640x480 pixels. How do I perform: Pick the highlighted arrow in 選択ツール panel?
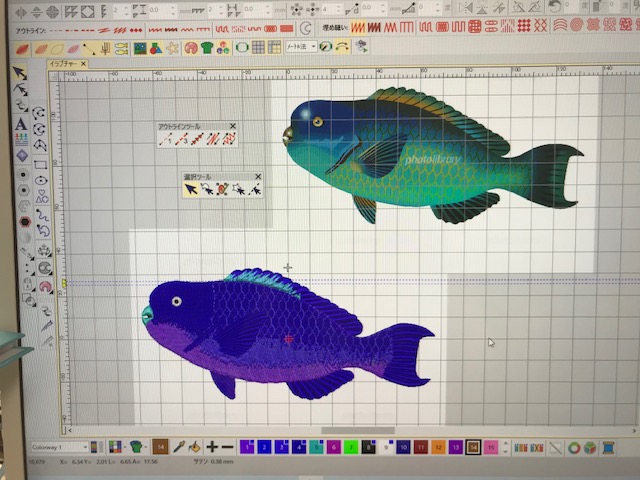click(x=191, y=189)
